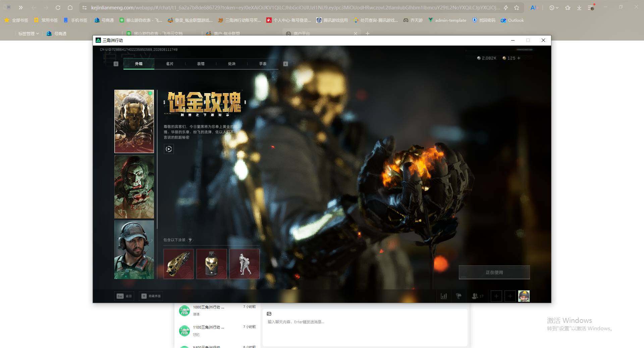This screenshot has height=348, width=644.
Task: Open the flag icon in bottom bar
Action: coord(459,296)
